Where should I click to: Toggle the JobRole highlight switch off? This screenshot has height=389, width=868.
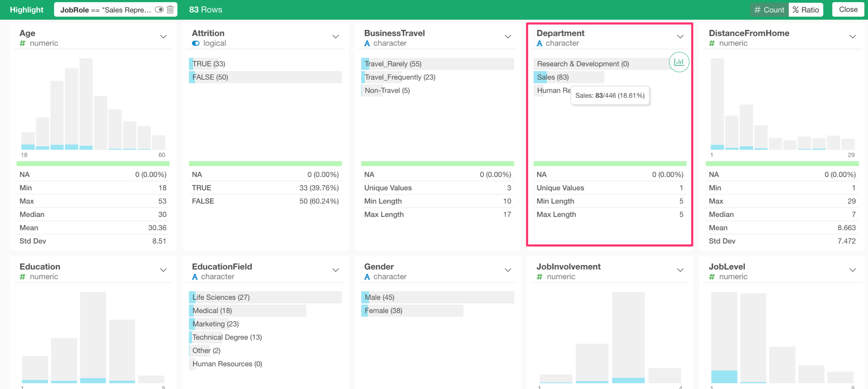coord(159,9)
